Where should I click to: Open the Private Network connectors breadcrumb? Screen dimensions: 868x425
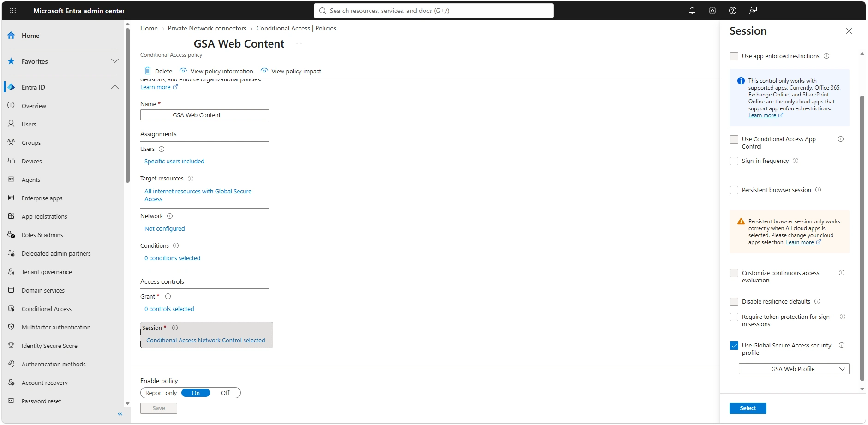(207, 28)
